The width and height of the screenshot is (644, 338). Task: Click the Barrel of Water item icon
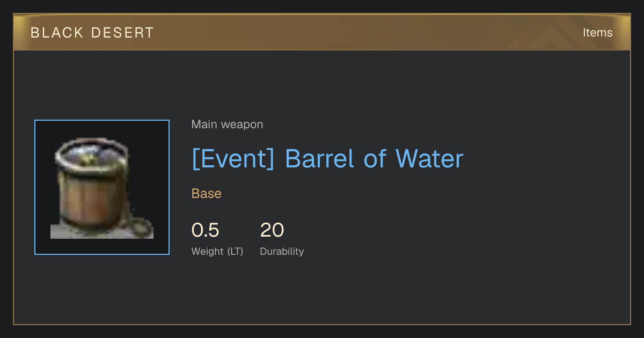pyautogui.click(x=102, y=187)
